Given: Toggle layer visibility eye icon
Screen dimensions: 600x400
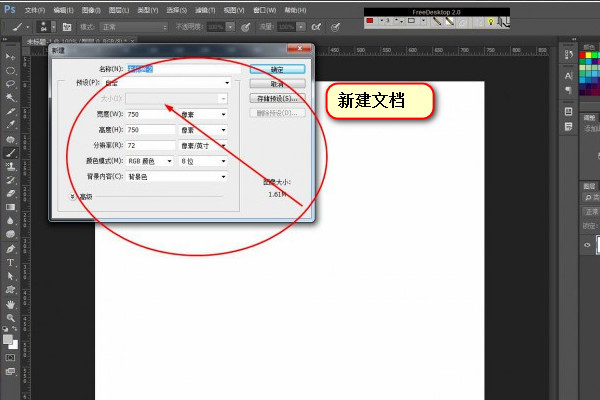Looking at the screenshot, I should click(587, 245).
